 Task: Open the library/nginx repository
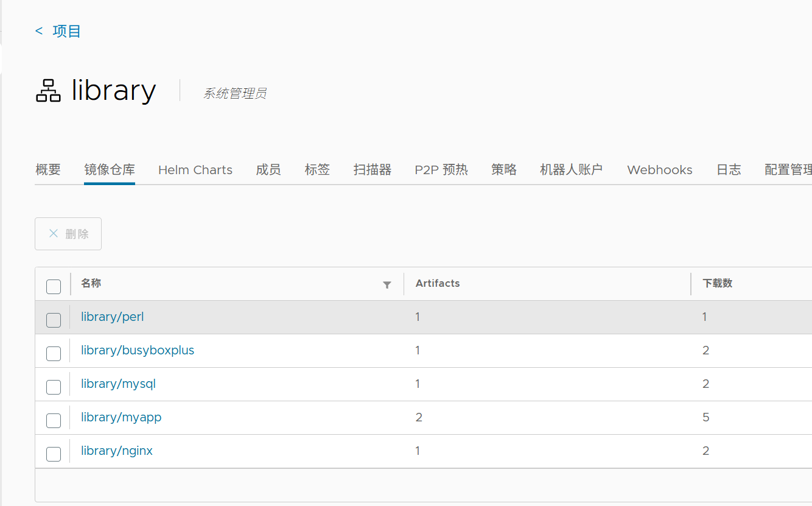tap(117, 451)
